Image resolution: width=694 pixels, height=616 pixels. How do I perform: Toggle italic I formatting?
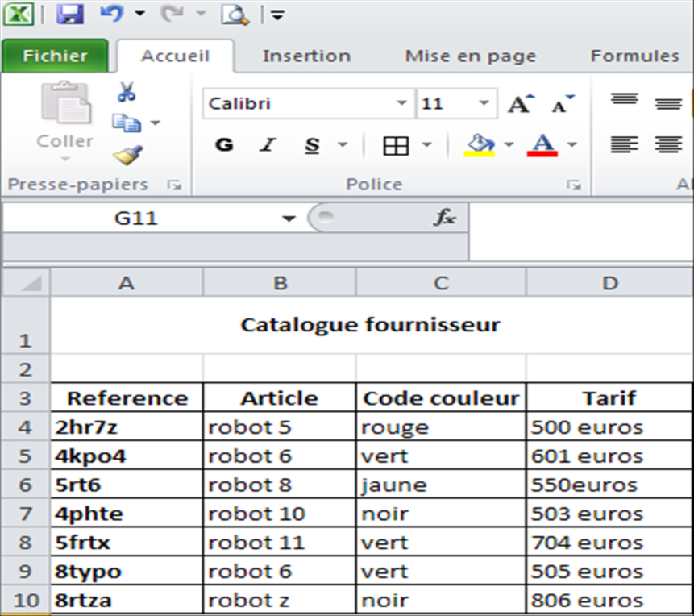268,145
